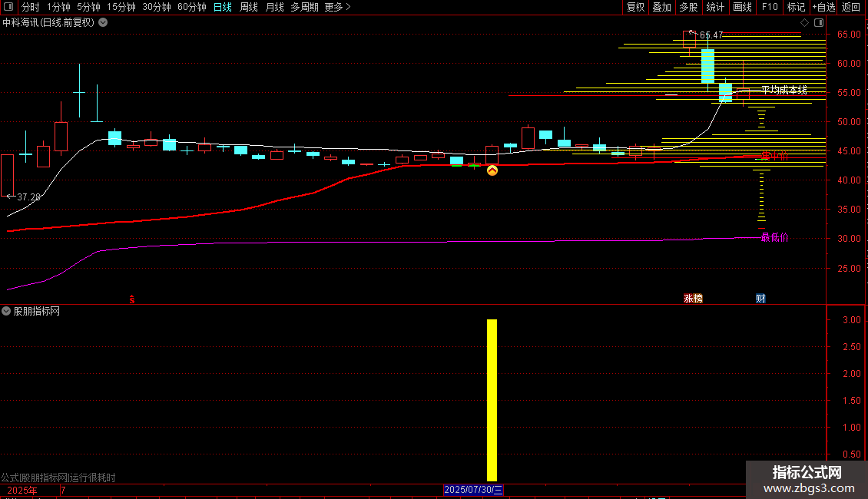Click the 叠加 overlay button

661,7
